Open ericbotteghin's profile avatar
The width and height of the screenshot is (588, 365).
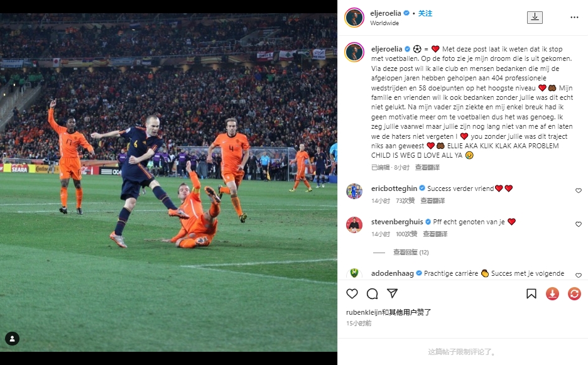click(354, 192)
